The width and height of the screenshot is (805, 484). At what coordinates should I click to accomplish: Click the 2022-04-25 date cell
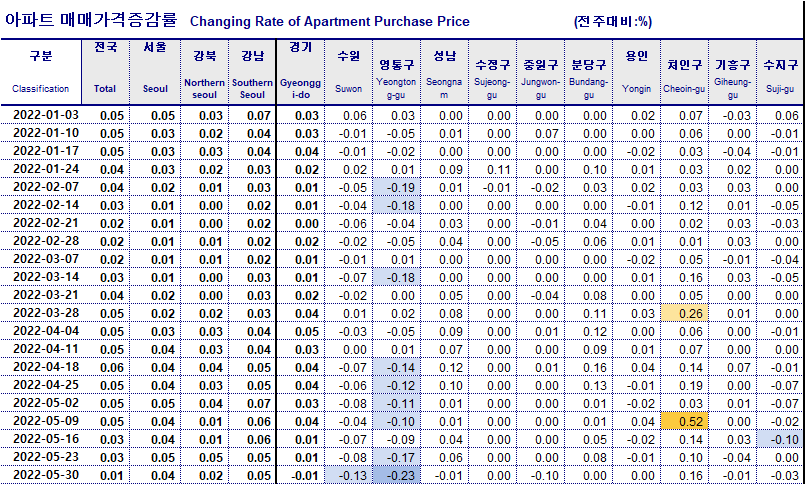point(41,385)
